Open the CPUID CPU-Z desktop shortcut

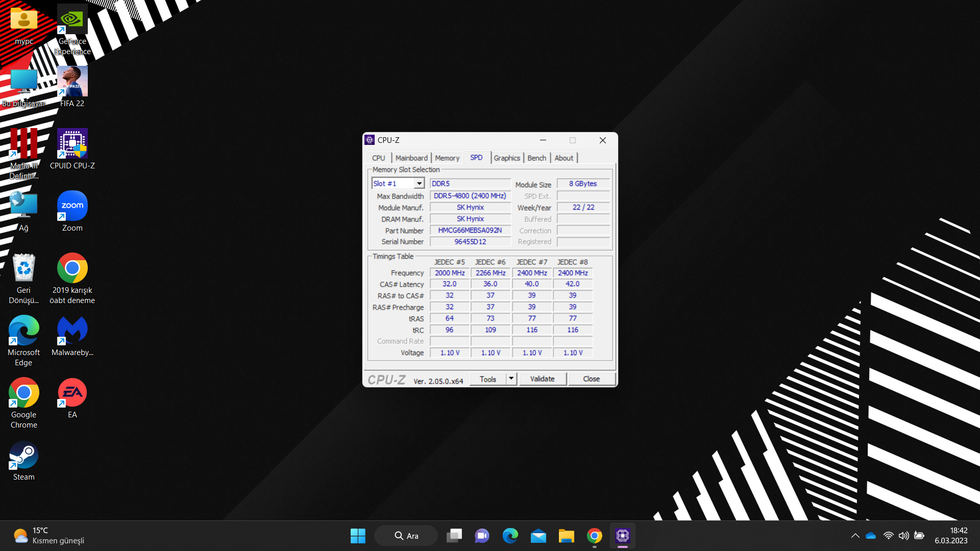[x=72, y=144]
